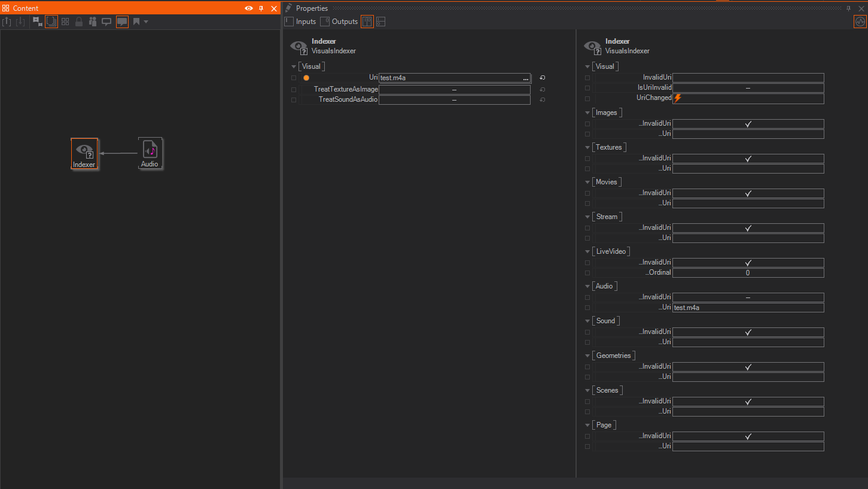Collapse the LiveVideo output group

click(x=587, y=252)
